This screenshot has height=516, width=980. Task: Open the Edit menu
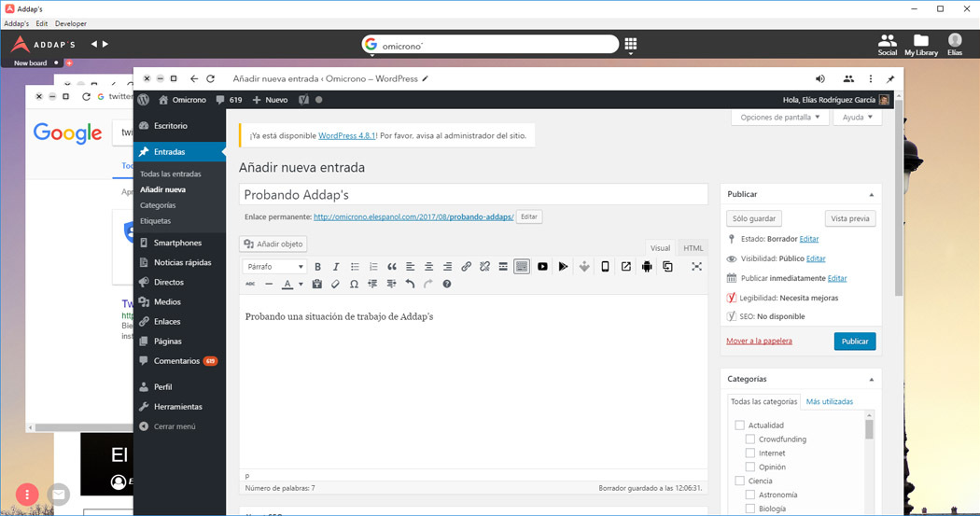(x=42, y=23)
